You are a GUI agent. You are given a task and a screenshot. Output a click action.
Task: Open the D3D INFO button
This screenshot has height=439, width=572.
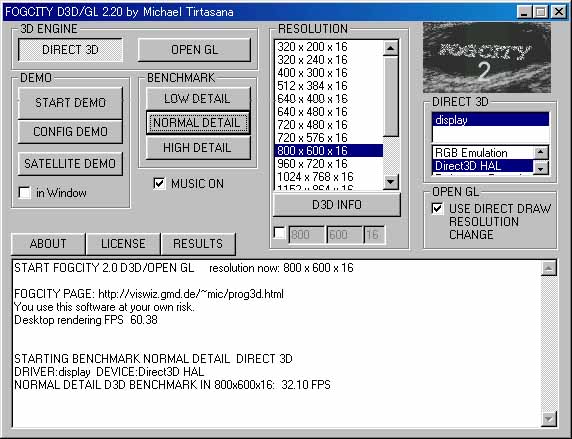(336, 205)
